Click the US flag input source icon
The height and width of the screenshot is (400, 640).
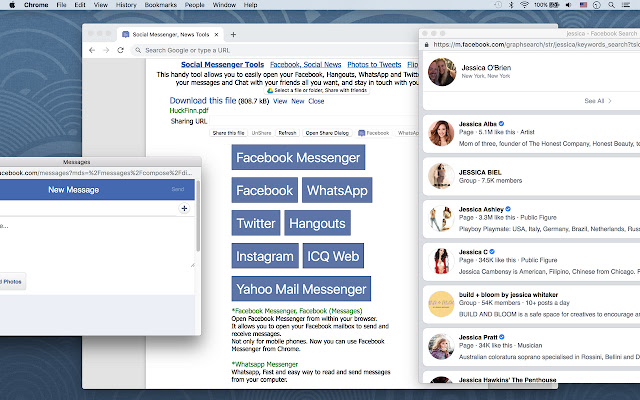(x=583, y=5)
